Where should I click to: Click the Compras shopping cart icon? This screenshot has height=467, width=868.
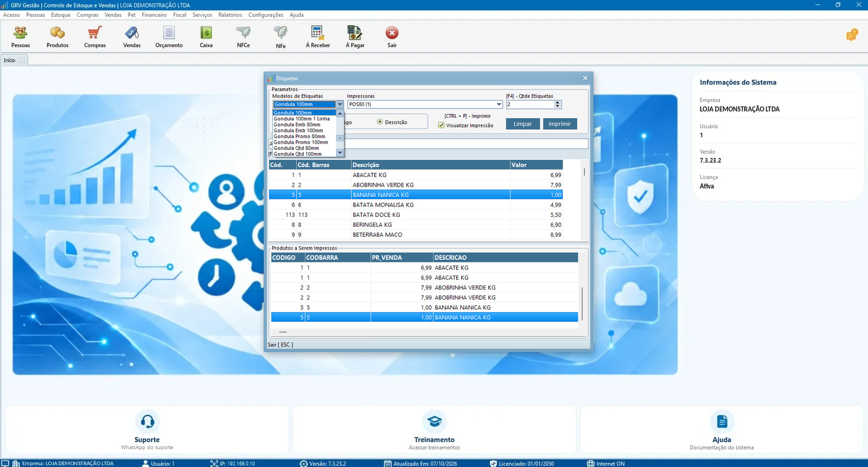(x=95, y=37)
